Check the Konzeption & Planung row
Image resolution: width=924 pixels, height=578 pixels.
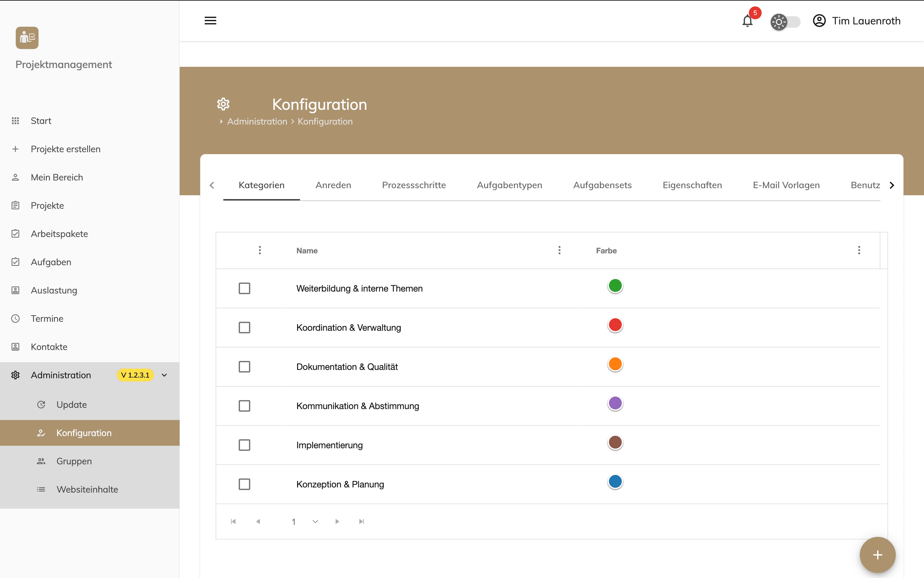tap(244, 484)
